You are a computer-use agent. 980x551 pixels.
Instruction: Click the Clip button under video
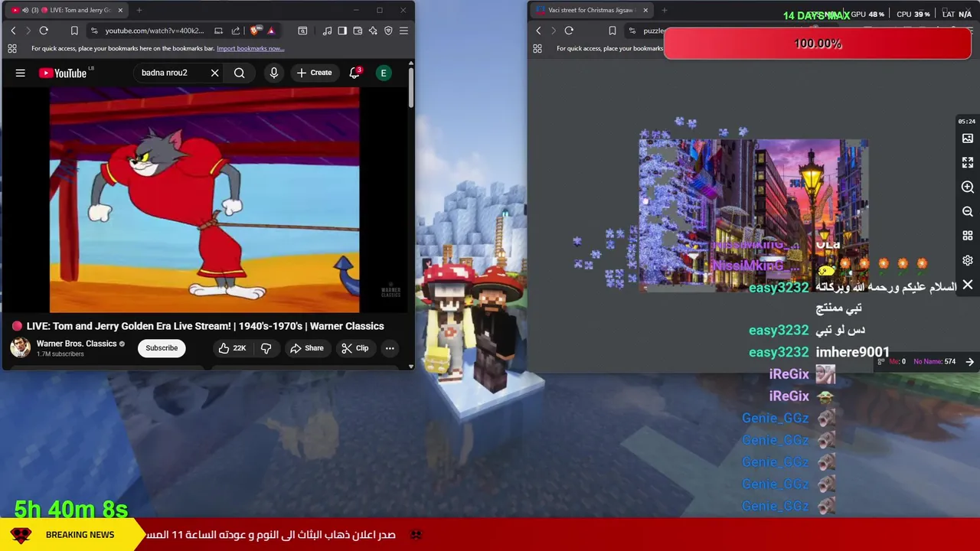(x=354, y=348)
